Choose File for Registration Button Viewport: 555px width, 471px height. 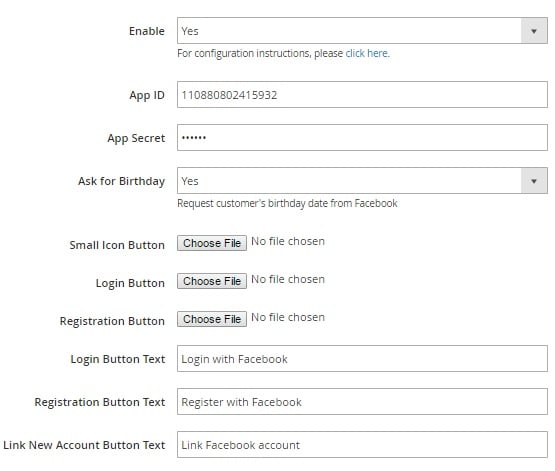click(x=212, y=319)
